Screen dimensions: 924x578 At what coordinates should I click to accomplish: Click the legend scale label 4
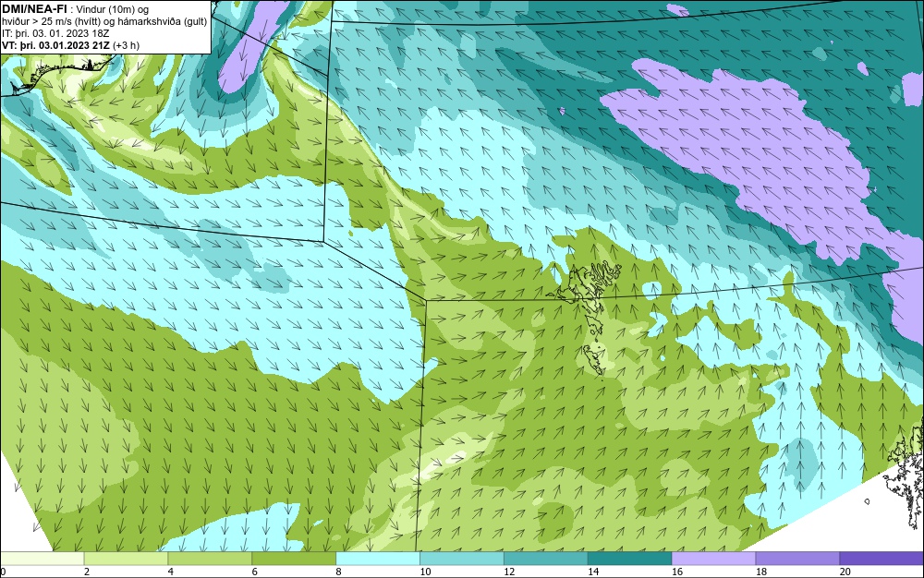[x=171, y=572]
